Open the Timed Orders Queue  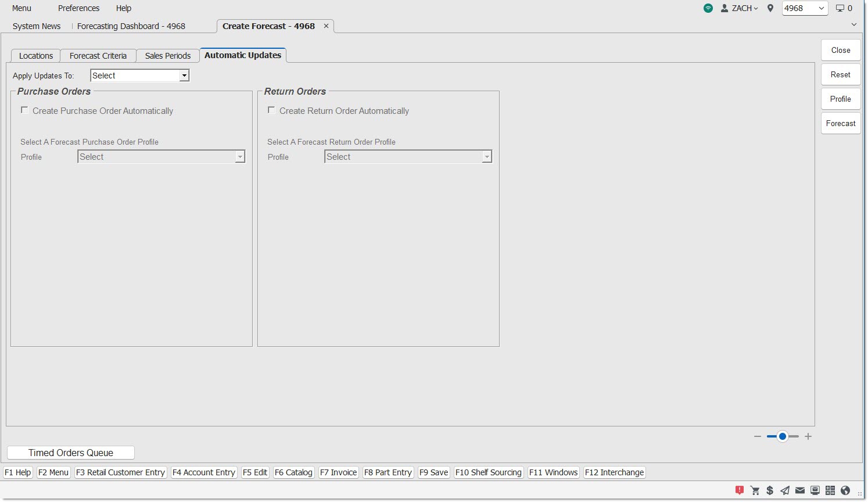(71, 453)
